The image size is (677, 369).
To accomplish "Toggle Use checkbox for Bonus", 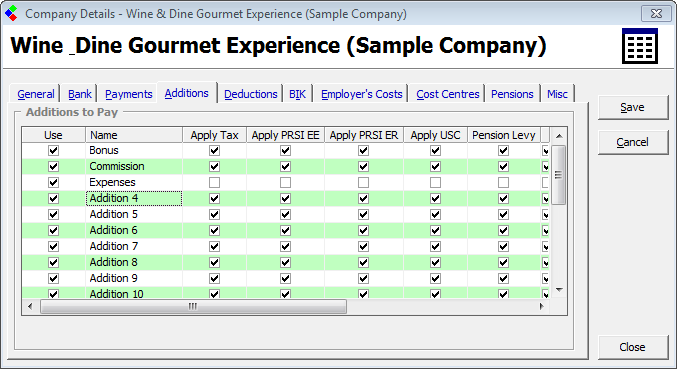I will coord(54,150).
